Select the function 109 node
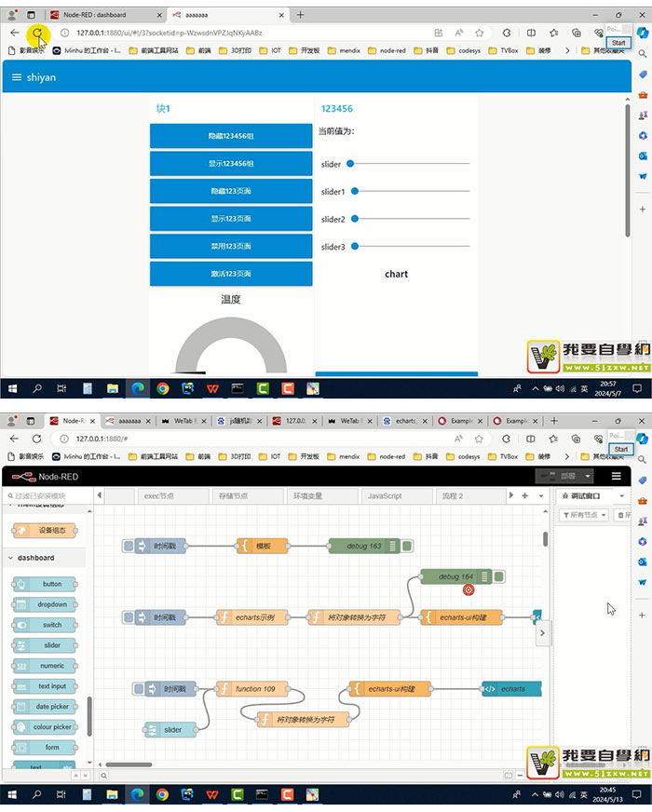This screenshot has width=652, height=812. click(252, 689)
